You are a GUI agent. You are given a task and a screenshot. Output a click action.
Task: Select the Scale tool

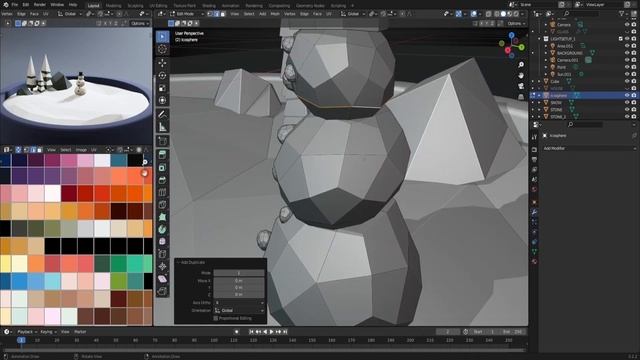point(162,88)
